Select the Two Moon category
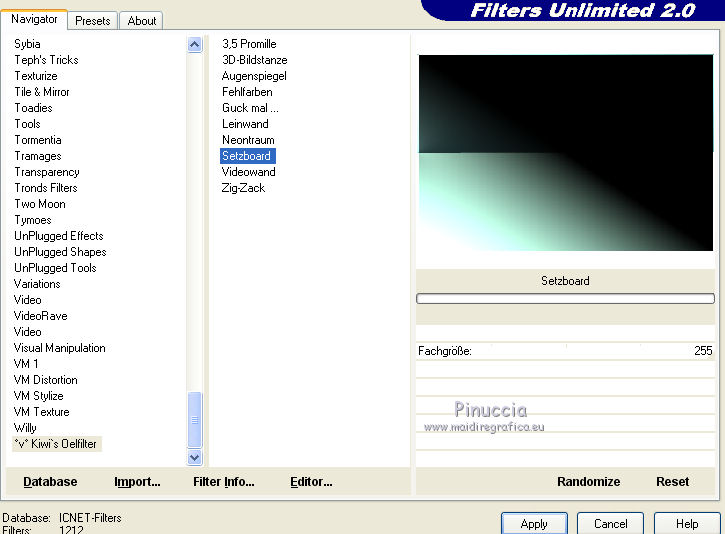 pos(40,204)
